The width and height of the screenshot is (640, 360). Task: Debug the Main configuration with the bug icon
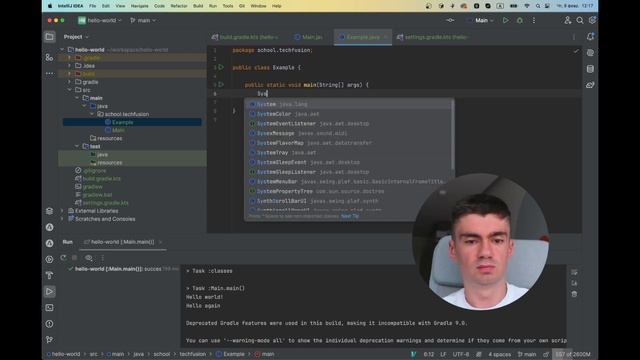point(520,20)
